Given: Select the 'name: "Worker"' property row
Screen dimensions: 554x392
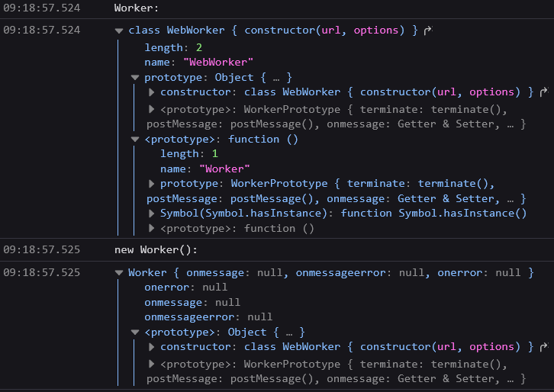Looking at the screenshot, I should coord(205,169).
